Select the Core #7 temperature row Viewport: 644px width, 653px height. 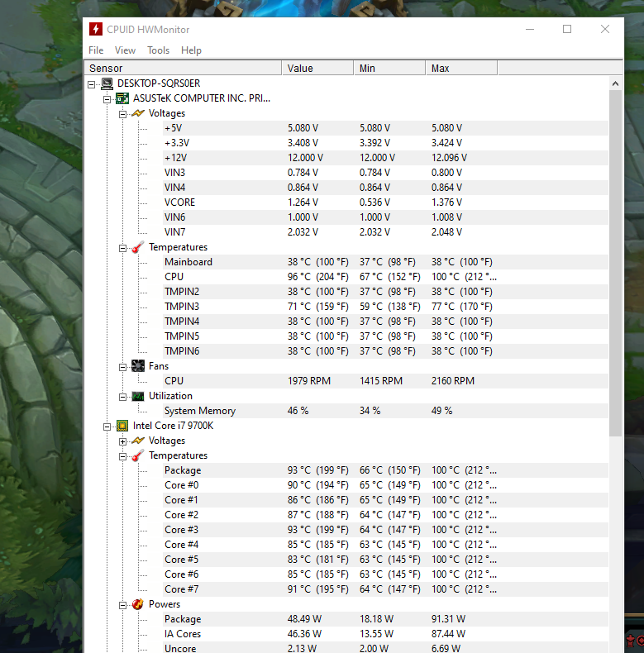(385, 589)
